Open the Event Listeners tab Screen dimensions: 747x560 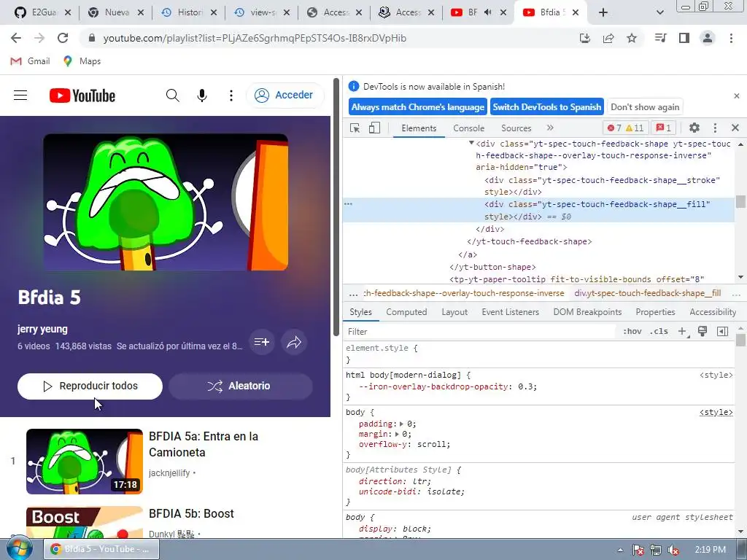(x=510, y=312)
